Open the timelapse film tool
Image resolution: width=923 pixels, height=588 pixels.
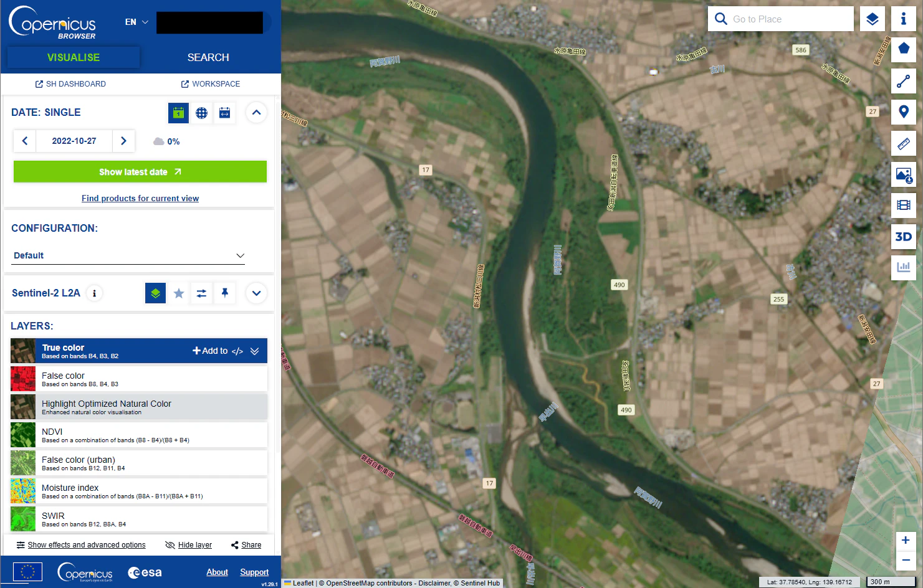tap(903, 205)
